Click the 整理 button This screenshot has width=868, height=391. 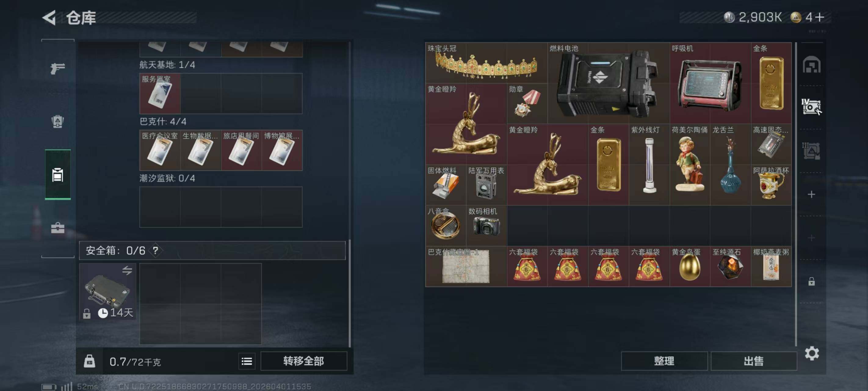click(664, 361)
